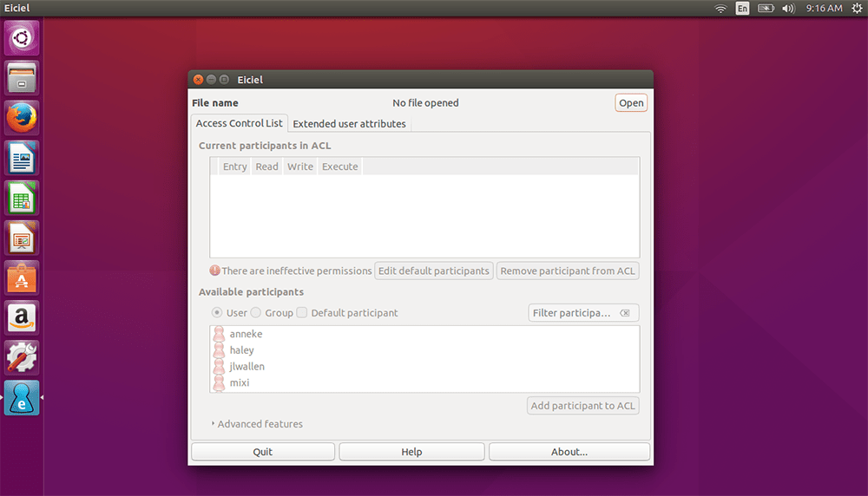Maximize the Eiciel window
Image resolution: width=868 pixels, height=496 pixels.
point(224,80)
